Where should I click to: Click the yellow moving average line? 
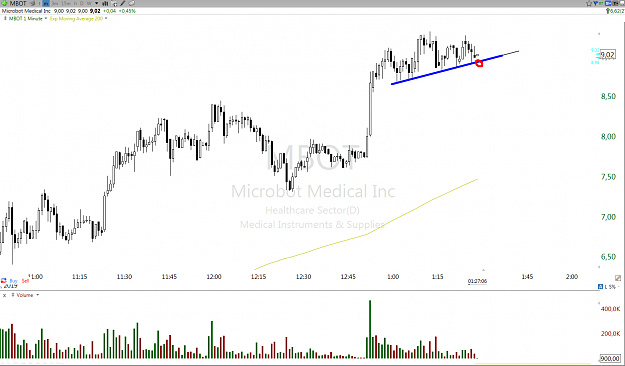[366, 234]
